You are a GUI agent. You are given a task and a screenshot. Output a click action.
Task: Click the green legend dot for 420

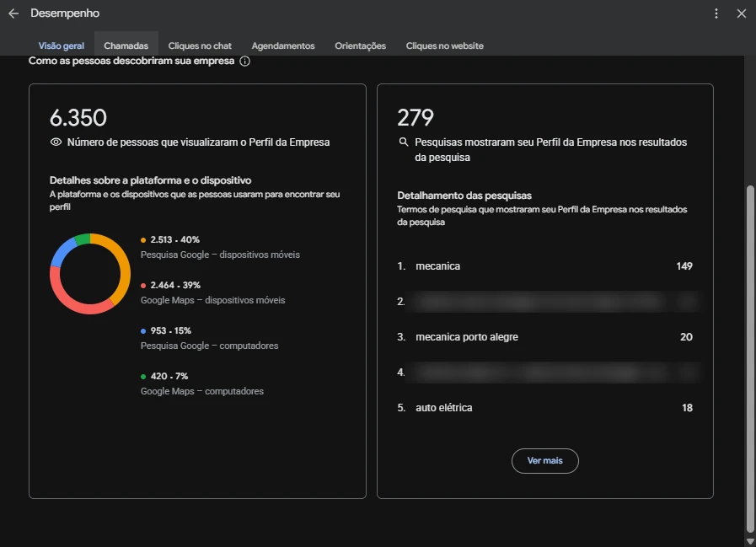click(x=143, y=377)
